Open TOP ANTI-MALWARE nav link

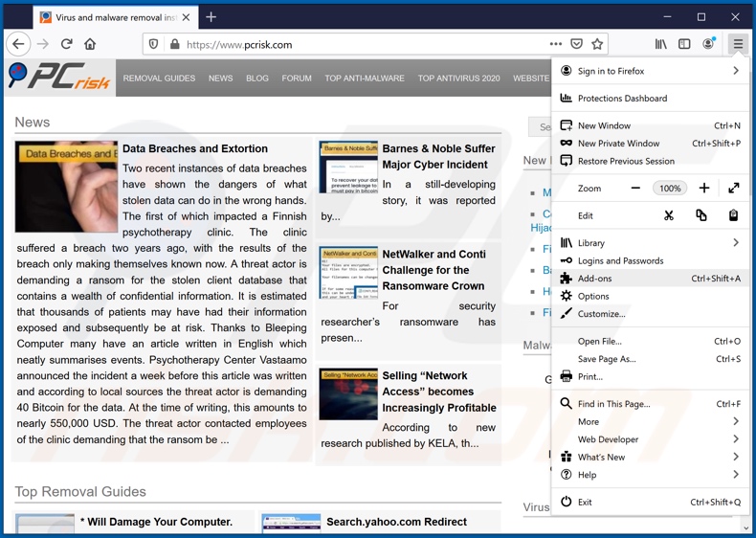(365, 78)
